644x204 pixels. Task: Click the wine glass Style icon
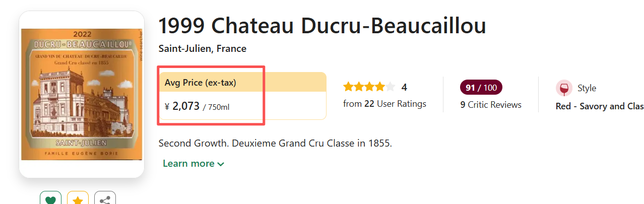coord(564,88)
